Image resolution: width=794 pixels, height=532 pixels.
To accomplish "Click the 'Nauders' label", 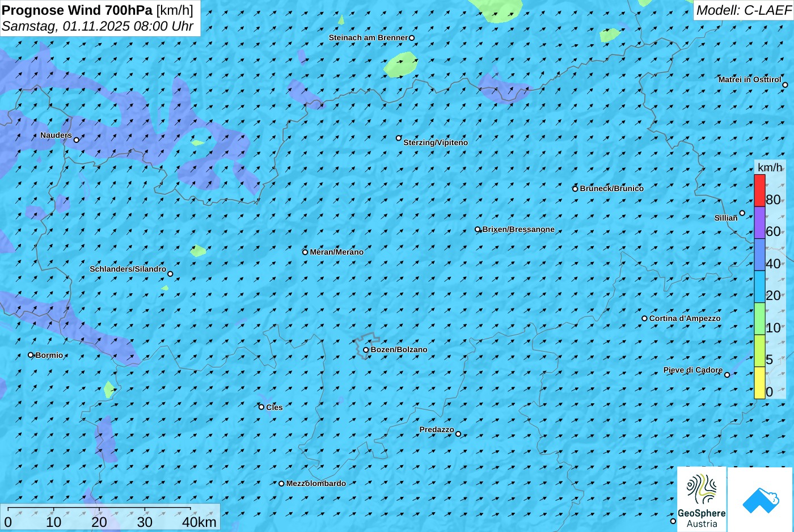I will [x=56, y=136].
